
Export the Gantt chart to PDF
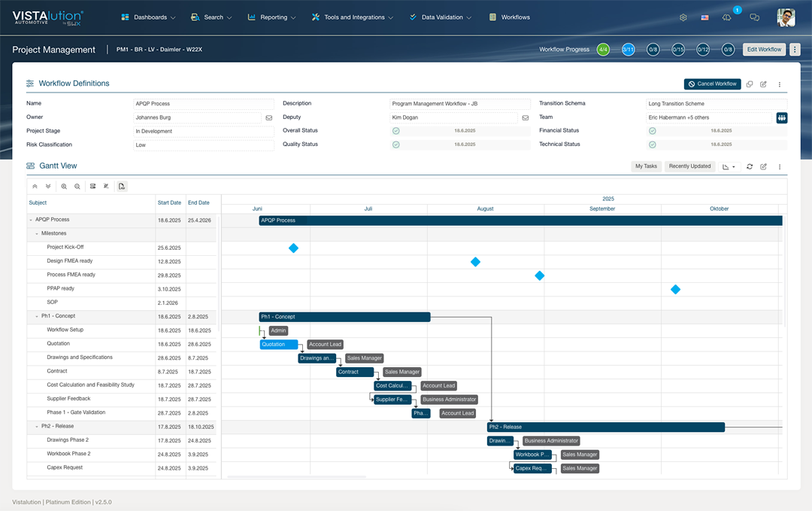(122, 186)
